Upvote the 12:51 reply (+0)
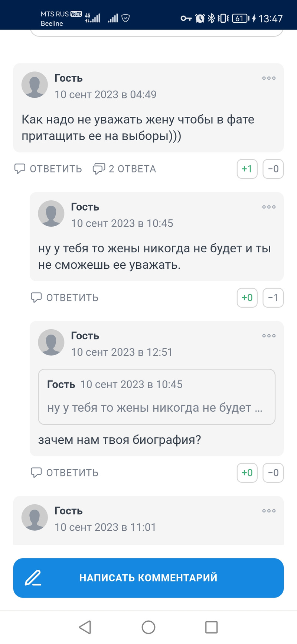 247,473
